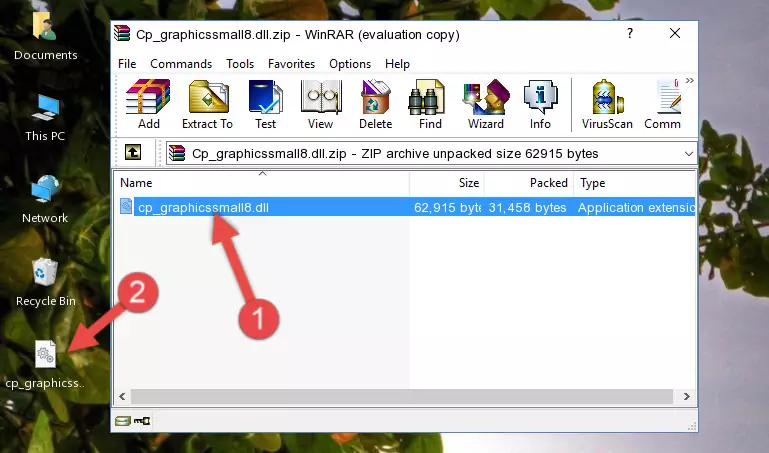Sort by Type column header
769x453 pixels.
(635, 183)
